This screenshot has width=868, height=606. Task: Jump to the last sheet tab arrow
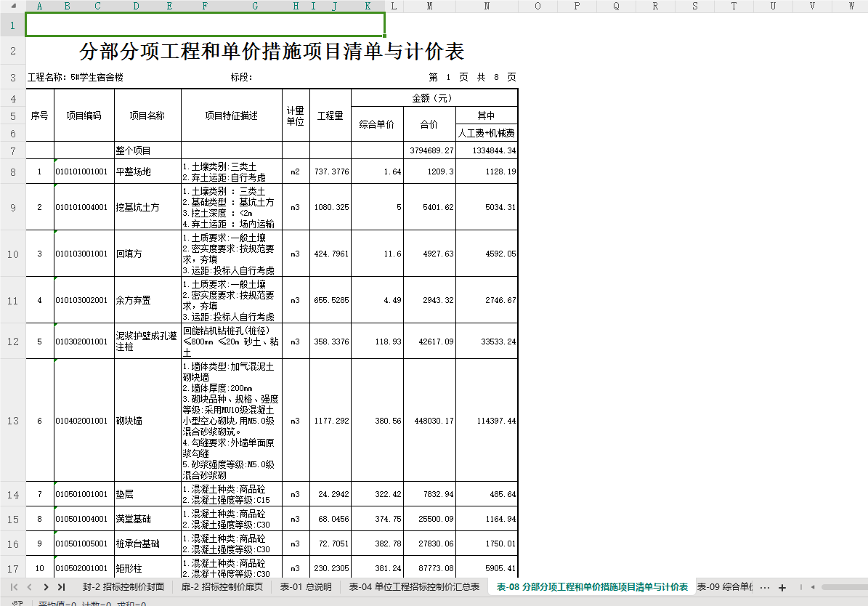click(x=62, y=587)
